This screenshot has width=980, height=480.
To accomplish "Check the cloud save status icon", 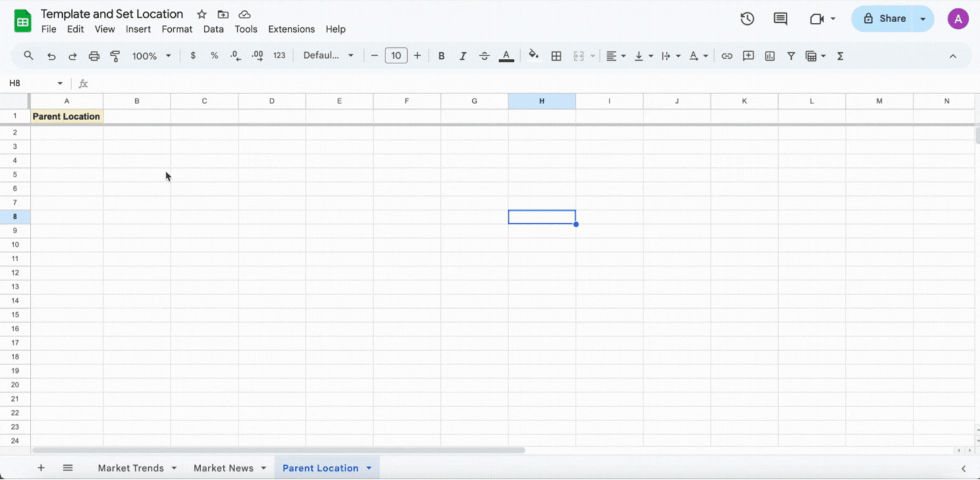I will [x=244, y=14].
